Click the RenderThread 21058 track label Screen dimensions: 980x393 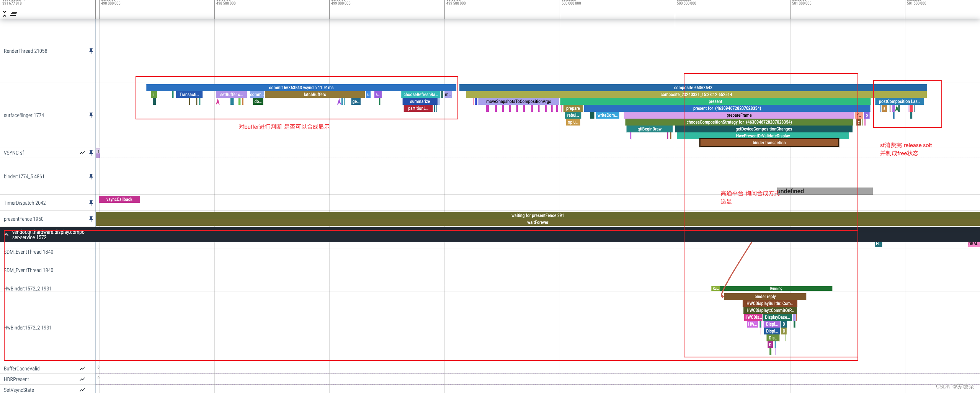pyautogui.click(x=26, y=51)
